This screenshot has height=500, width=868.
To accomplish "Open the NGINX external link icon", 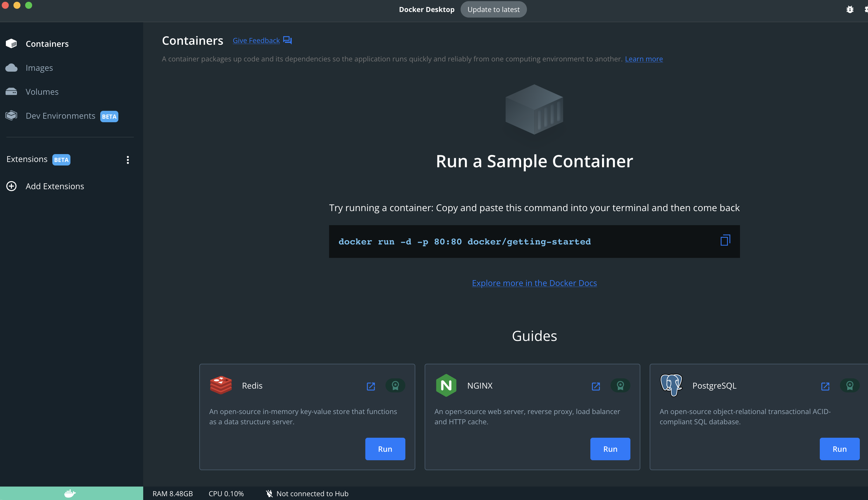I will pyautogui.click(x=596, y=386).
